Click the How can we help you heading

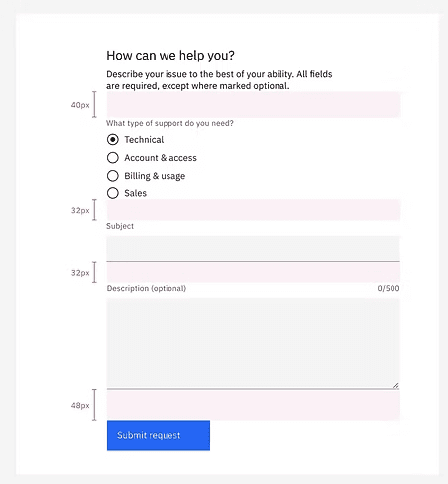click(x=170, y=56)
